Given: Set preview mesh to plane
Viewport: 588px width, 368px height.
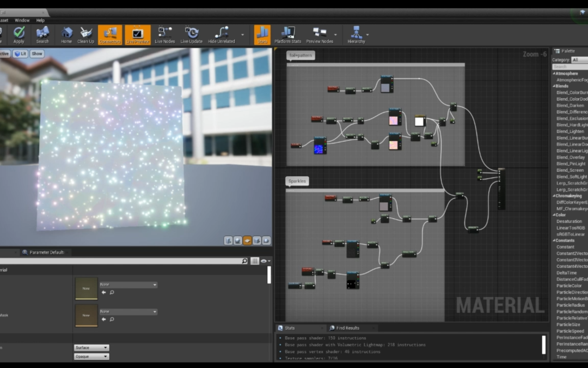Looking at the screenshot, I should 247,240.
